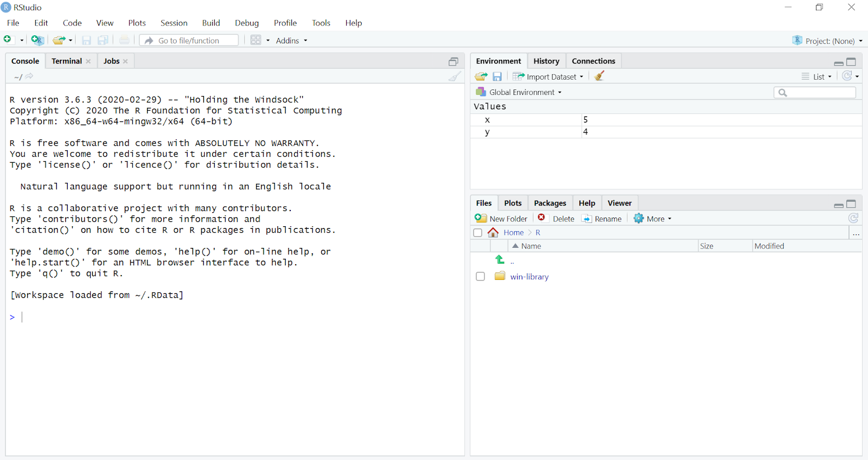Screen dimensions: 868x460
Task: Switch to the Jobs tab
Action: tap(111, 61)
